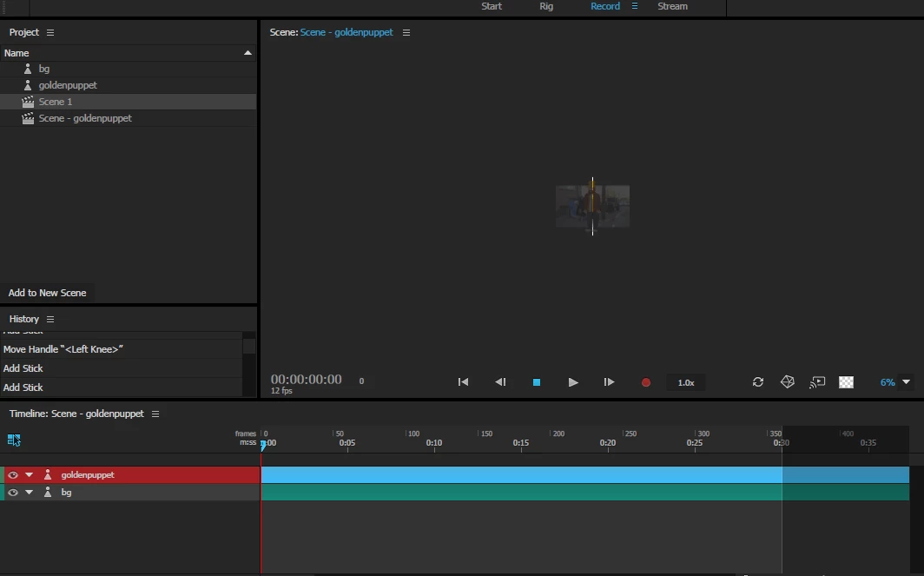924x576 pixels.
Task: Play the scene
Action: [x=573, y=382]
